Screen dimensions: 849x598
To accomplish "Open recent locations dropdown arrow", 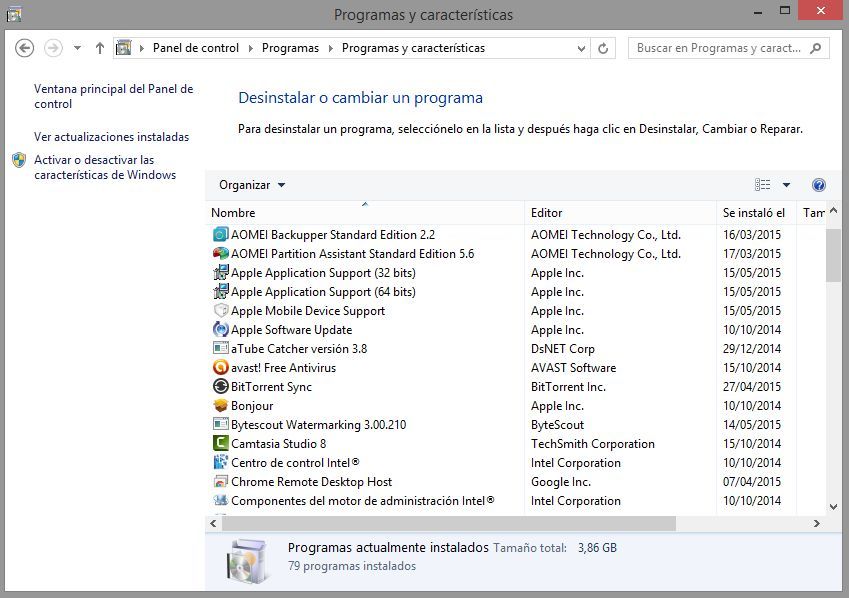I will tap(77, 48).
